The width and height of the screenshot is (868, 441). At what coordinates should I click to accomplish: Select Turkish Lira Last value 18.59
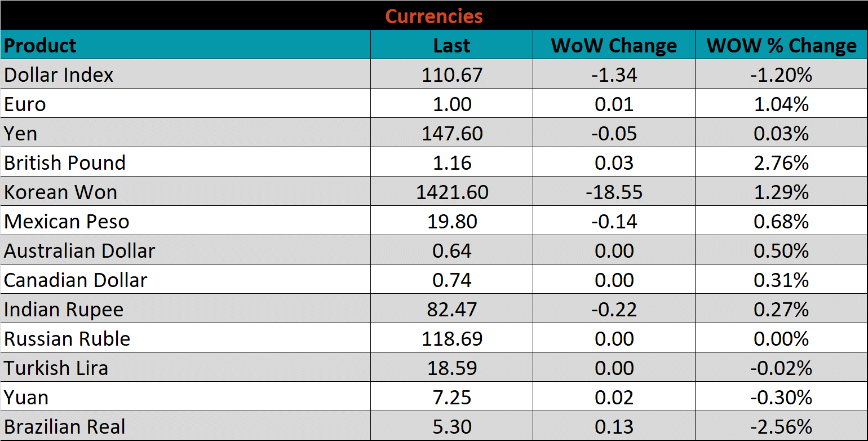pos(451,368)
